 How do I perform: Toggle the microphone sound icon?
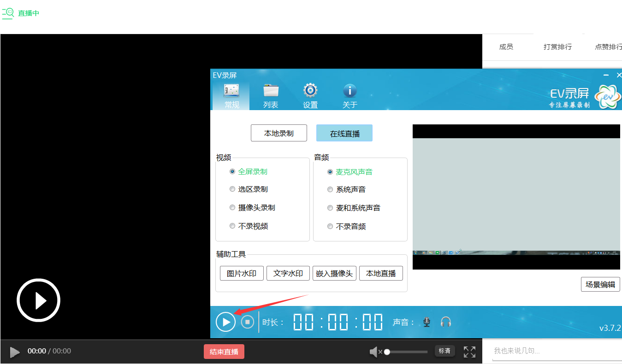point(427,322)
